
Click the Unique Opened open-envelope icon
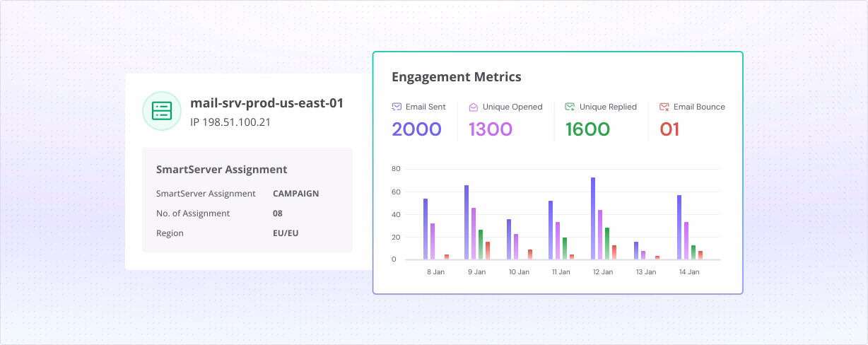[474, 107]
